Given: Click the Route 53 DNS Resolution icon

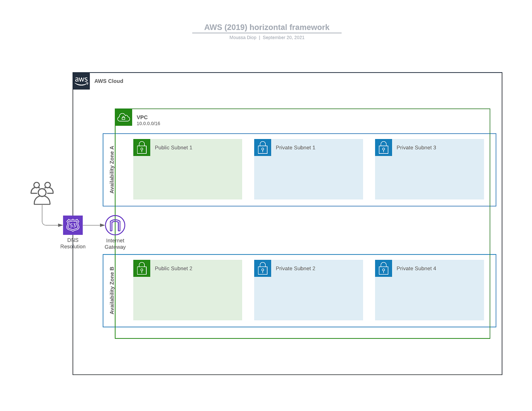Looking at the screenshot, I should [73, 225].
